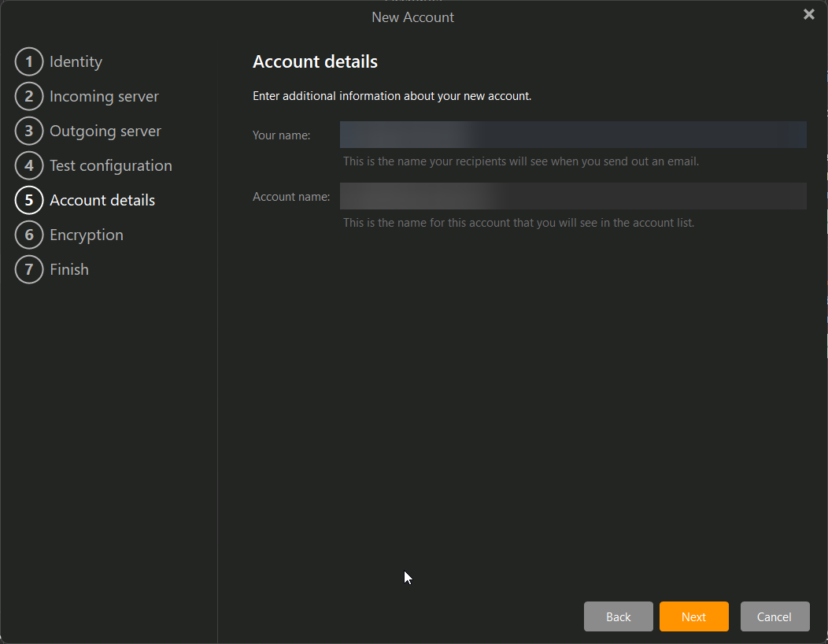Click the step 6 circle icon
The image size is (828, 644).
click(29, 235)
